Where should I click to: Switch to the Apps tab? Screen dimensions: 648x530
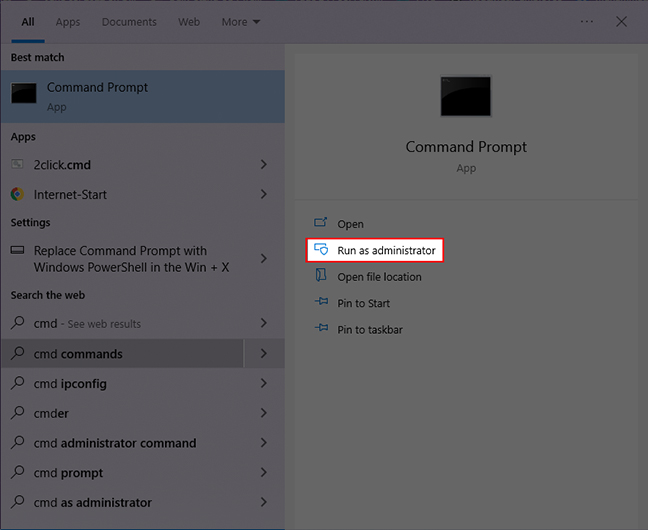click(68, 21)
